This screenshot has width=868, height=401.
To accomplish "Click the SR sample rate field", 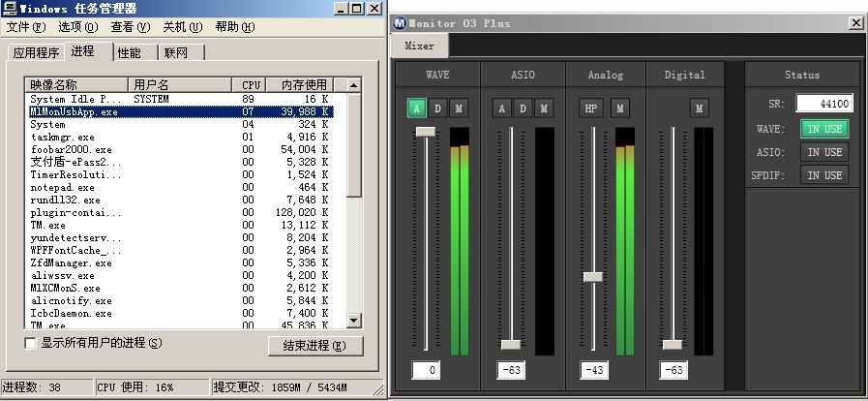I will (x=823, y=103).
